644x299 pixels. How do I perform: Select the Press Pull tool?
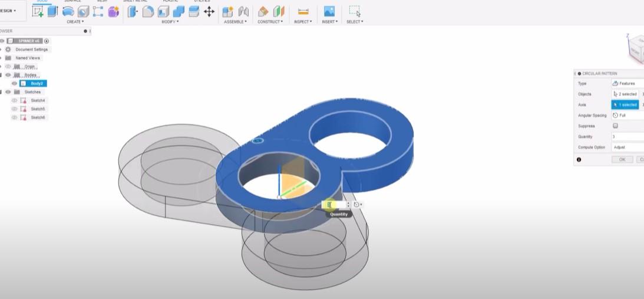tap(133, 12)
